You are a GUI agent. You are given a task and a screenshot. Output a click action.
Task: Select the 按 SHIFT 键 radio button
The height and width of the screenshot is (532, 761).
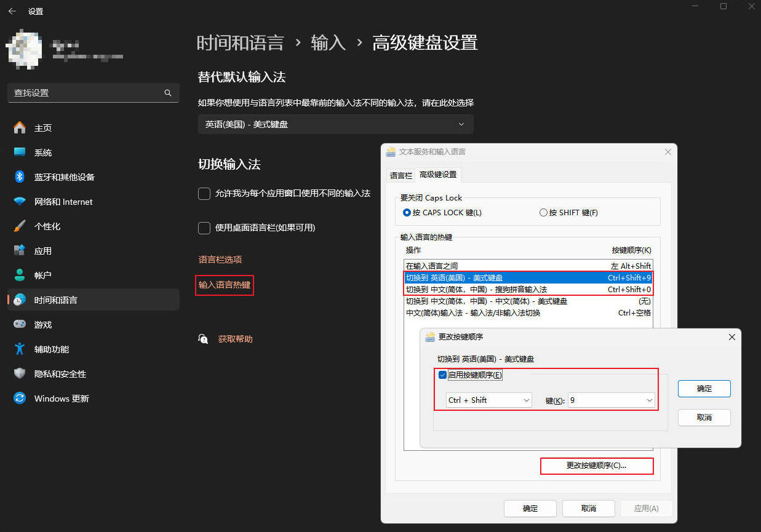(x=543, y=213)
